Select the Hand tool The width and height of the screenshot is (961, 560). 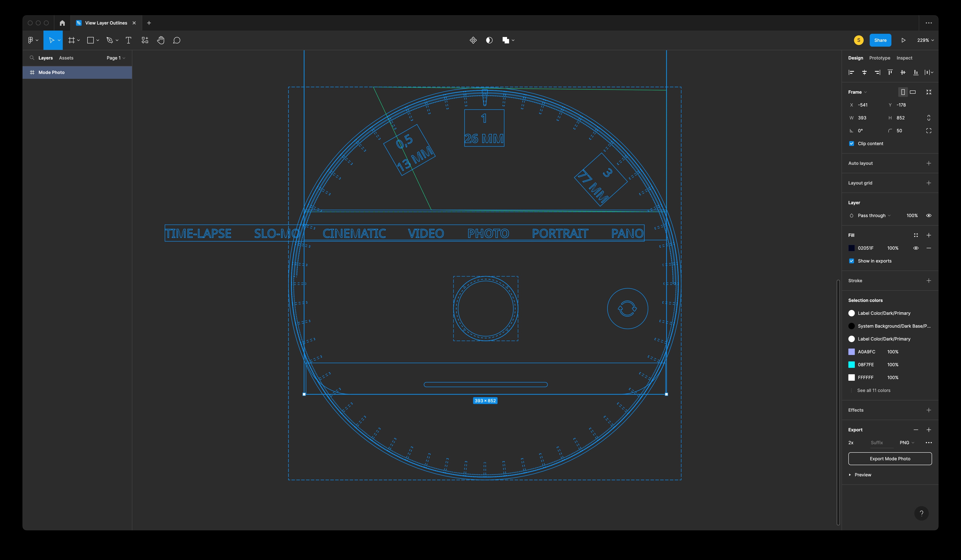point(161,40)
